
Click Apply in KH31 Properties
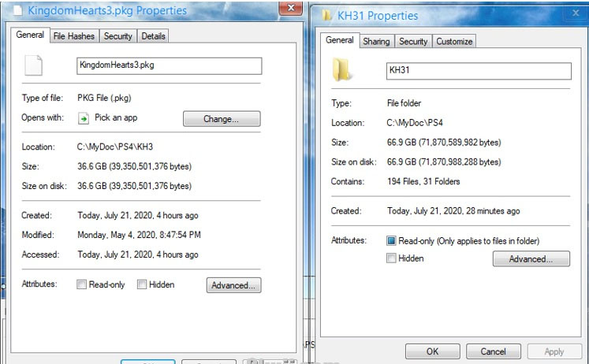pyautogui.click(x=554, y=351)
